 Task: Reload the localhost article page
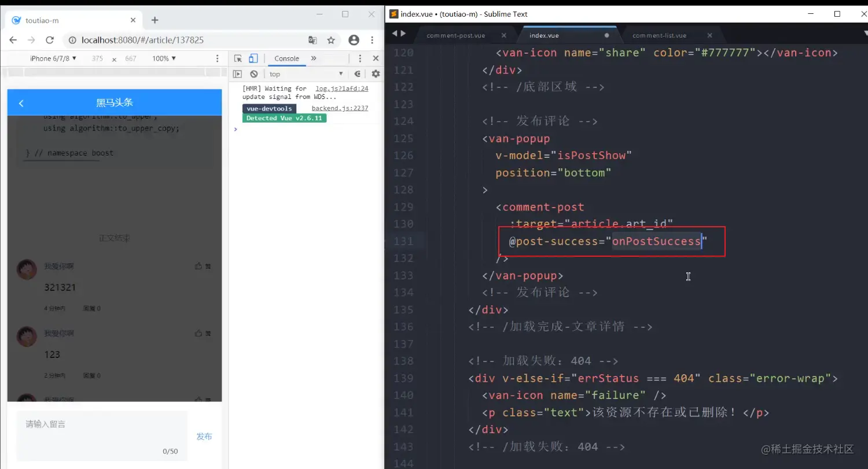pos(50,40)
